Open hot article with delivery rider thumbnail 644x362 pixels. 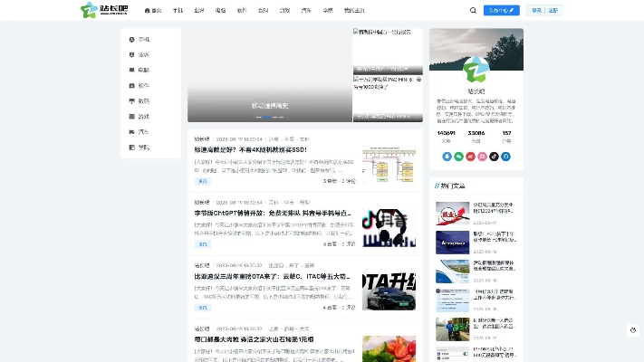pyautogui.click(x=453, y=329)
